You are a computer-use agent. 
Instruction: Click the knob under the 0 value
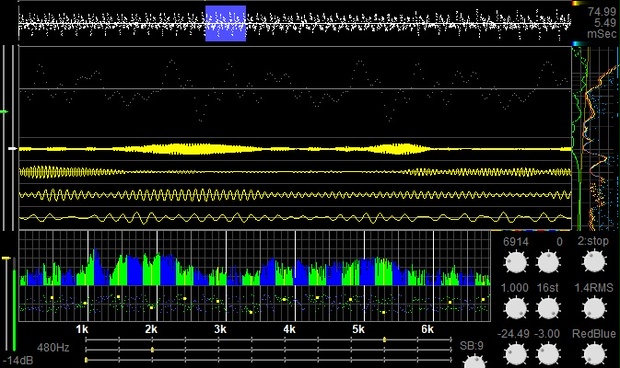548,262
